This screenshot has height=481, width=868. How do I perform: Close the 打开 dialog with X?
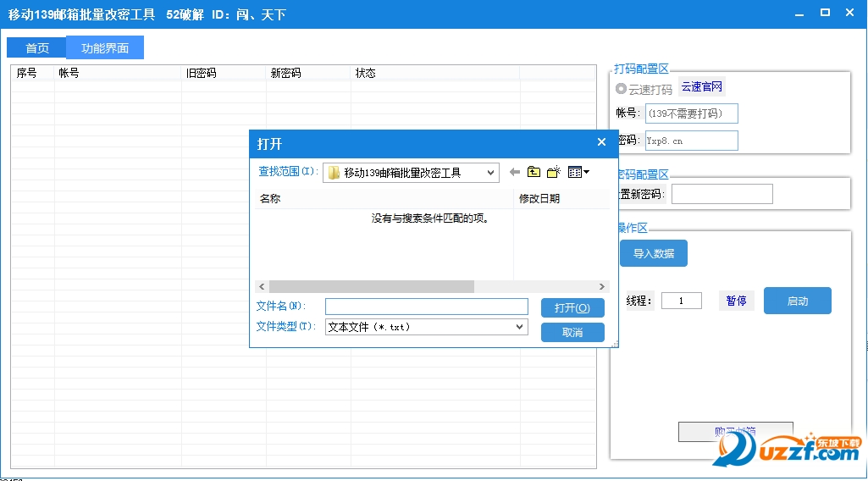click(601, 142)
